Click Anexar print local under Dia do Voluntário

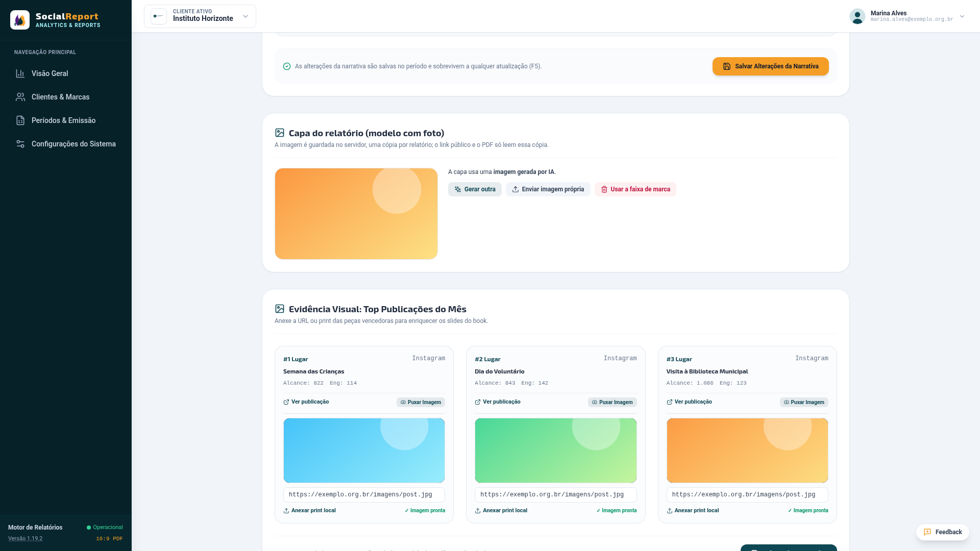pos(501,511)
